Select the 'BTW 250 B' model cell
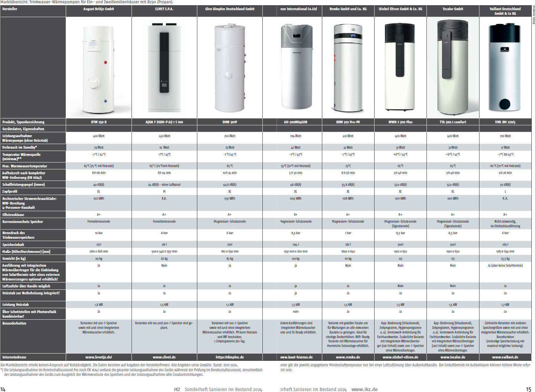This screenshot has width=535, height=392. pos(99,122)
